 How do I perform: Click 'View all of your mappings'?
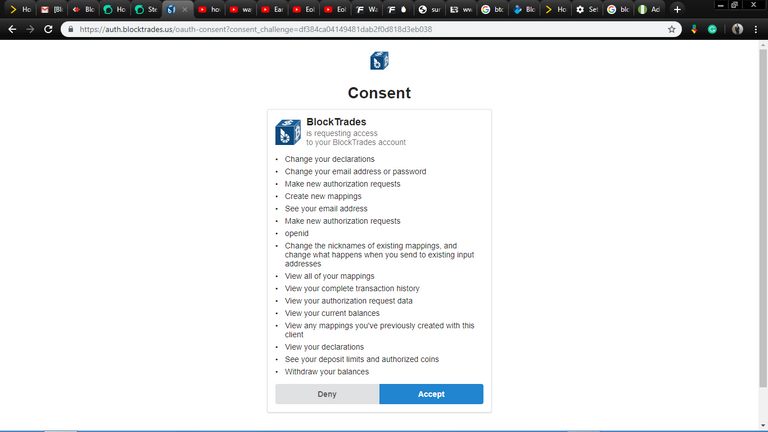330,276
